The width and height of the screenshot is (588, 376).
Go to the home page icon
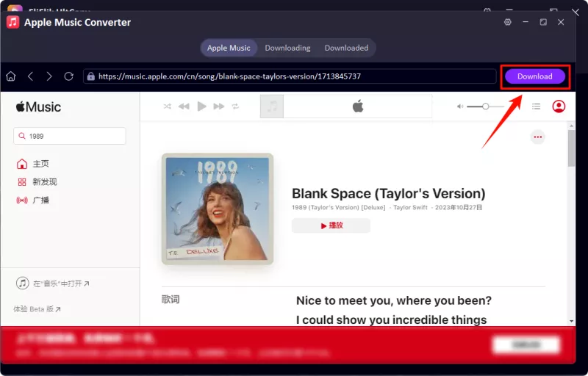[11, 76]
